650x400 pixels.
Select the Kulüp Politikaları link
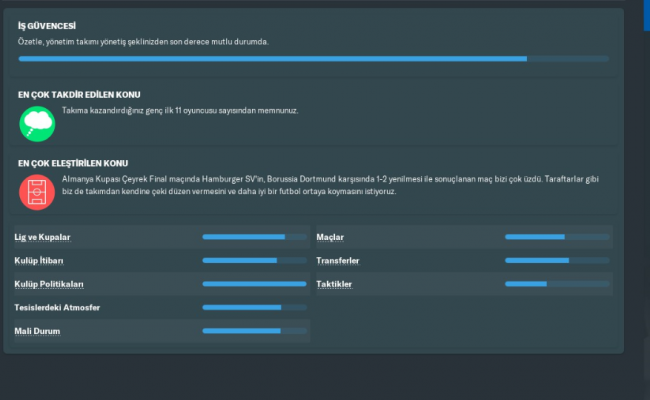(x=49, y=284)
